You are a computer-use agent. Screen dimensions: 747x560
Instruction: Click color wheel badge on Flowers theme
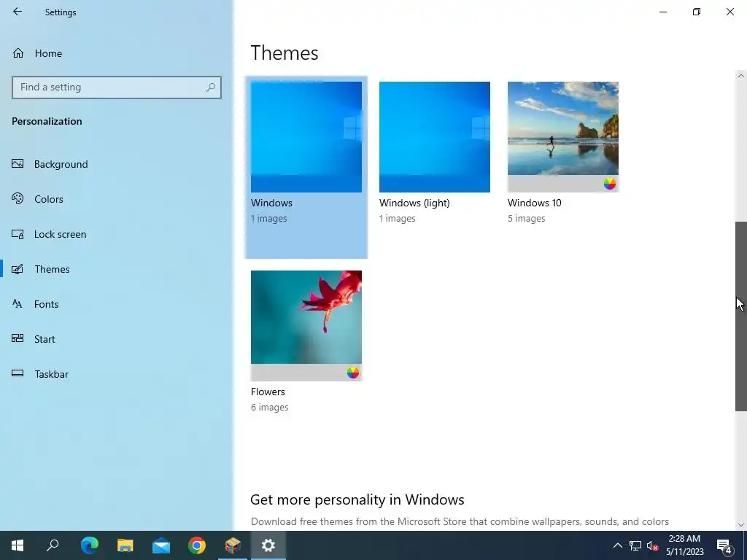pyautogui.click(x=352, y=373)
